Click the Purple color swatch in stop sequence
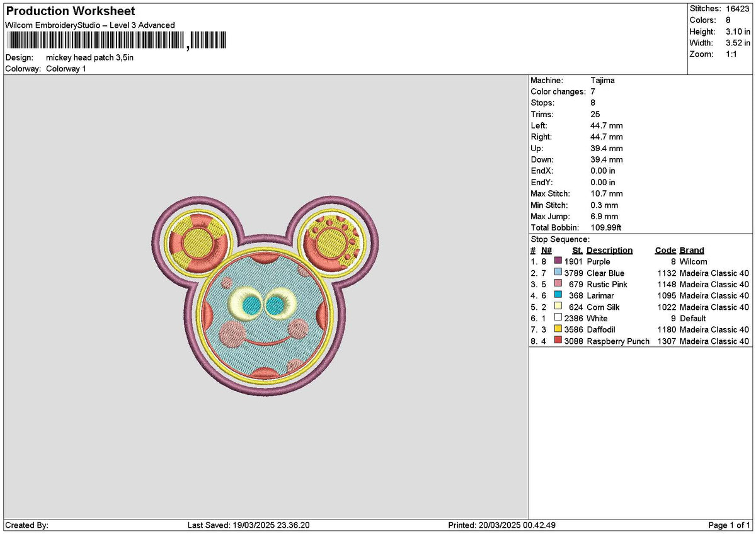Viewport: 756px width, 534px height. (x=558, y=261)
